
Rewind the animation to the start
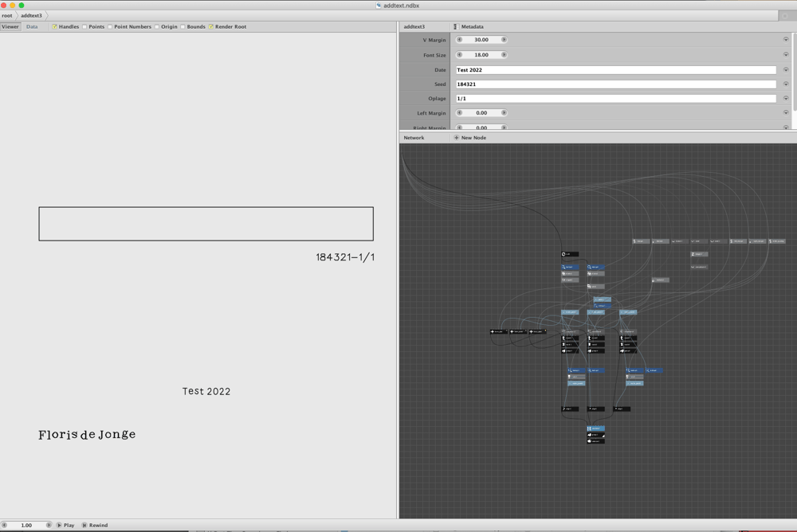tap(95, 525)
